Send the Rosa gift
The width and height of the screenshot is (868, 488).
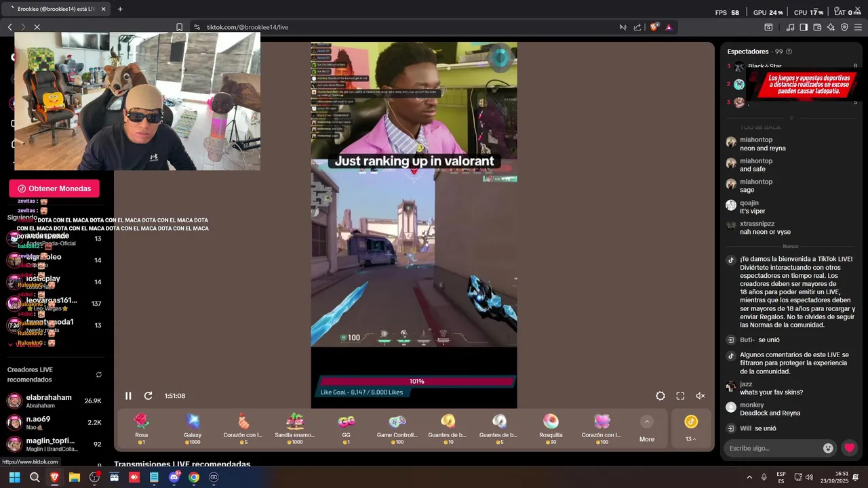(x=141, y=429)
